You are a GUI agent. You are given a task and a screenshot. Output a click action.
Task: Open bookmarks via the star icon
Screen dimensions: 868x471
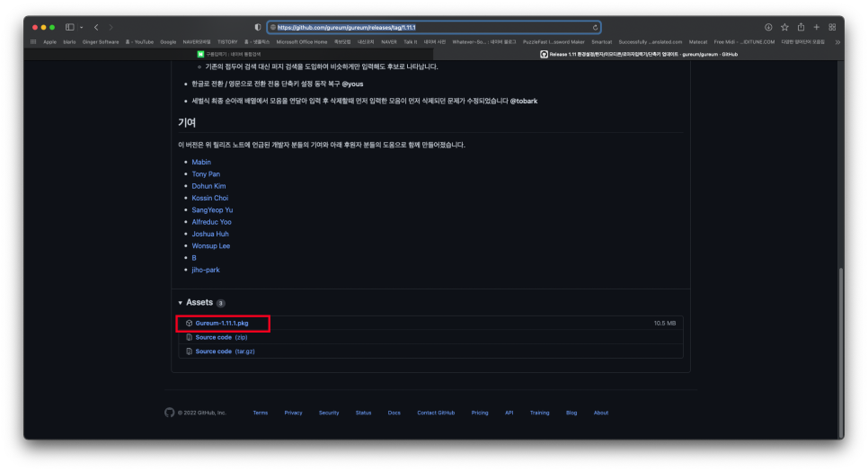click(784, 27)
